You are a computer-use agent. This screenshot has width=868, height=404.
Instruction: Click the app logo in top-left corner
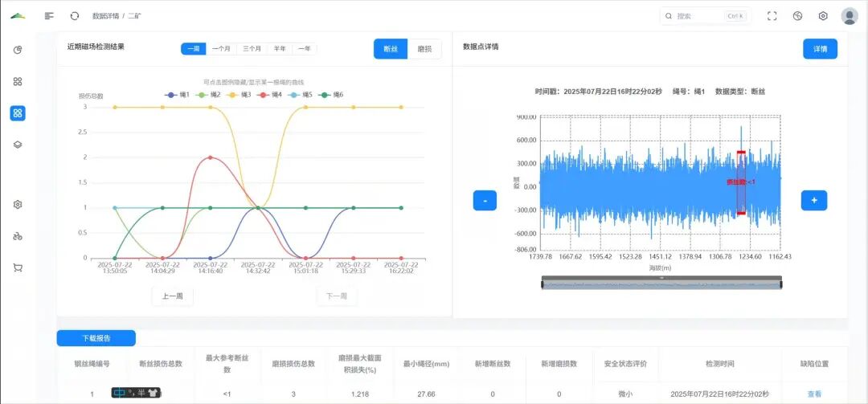point(18,15)
